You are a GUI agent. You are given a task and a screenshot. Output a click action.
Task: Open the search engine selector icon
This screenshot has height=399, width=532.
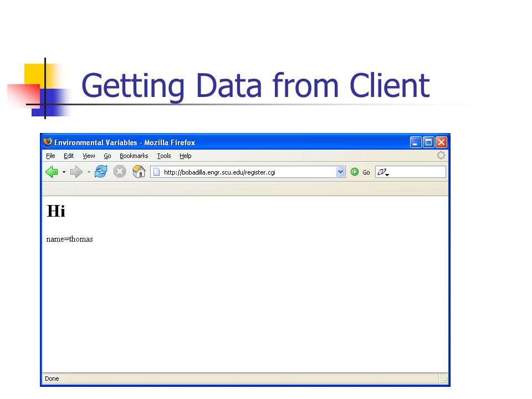pos(383,172)
